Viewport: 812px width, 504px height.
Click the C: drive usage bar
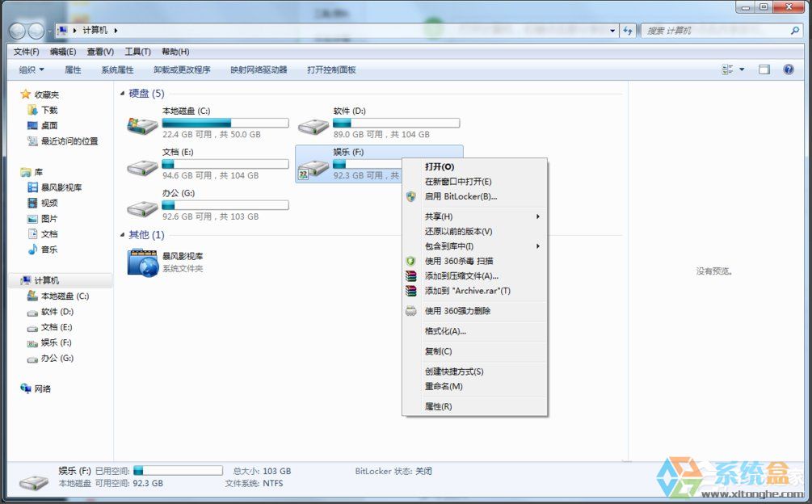coord(225,123)
